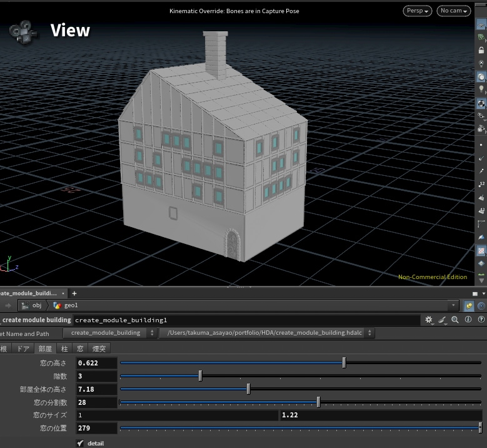
Task: Open the pane layout menu icon
Action: click(475, 293)
